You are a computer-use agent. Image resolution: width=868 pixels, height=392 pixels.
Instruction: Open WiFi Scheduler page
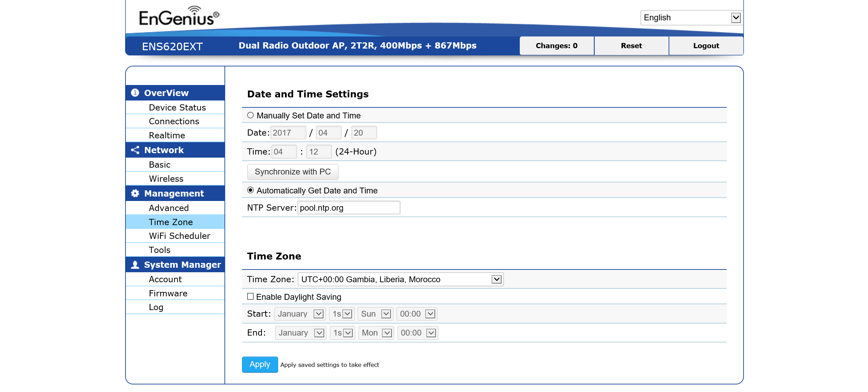[x=175, y=236]
